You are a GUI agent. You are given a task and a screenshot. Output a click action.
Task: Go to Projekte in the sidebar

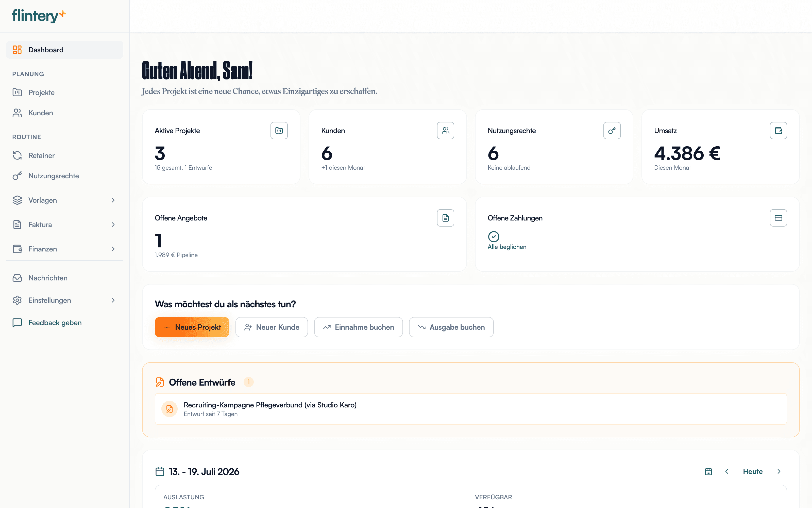coord(64,92)
